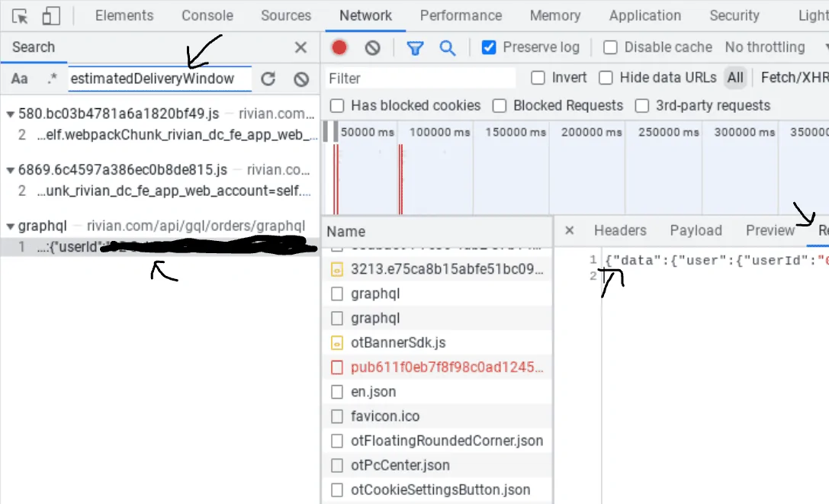
Task: Clear search results with the cancel icon
Action: (x=301, y=79)
